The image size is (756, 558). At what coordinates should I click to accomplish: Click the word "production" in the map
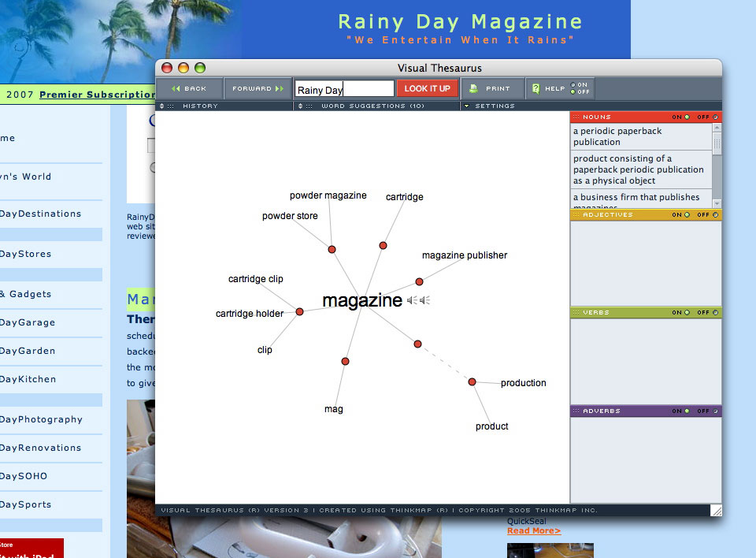pyautogui.click(x=523, y=383)
